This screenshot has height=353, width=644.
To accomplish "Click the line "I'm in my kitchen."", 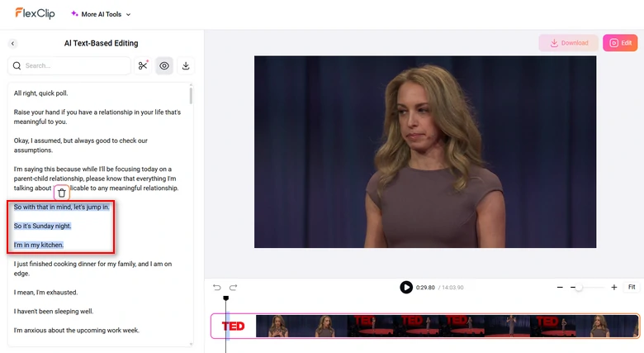I will (39, 245).
